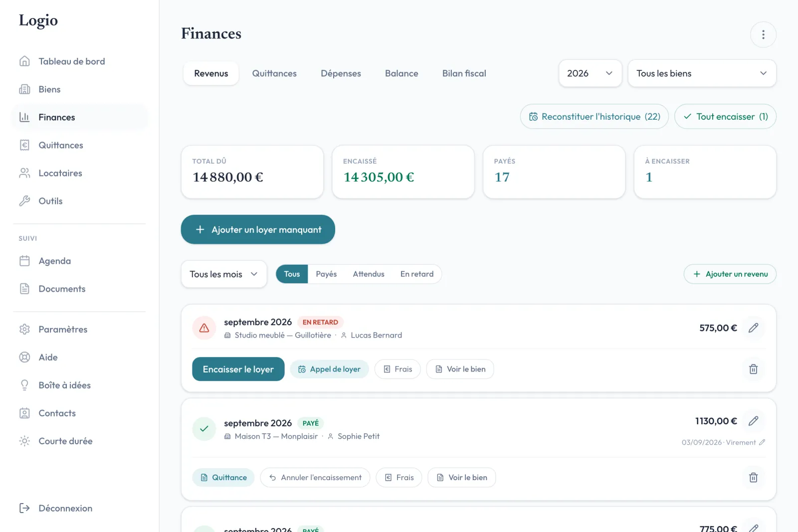Go to Biens in the sidebar
Viewport: 798px width, 532px height.
tap(80, 89)
